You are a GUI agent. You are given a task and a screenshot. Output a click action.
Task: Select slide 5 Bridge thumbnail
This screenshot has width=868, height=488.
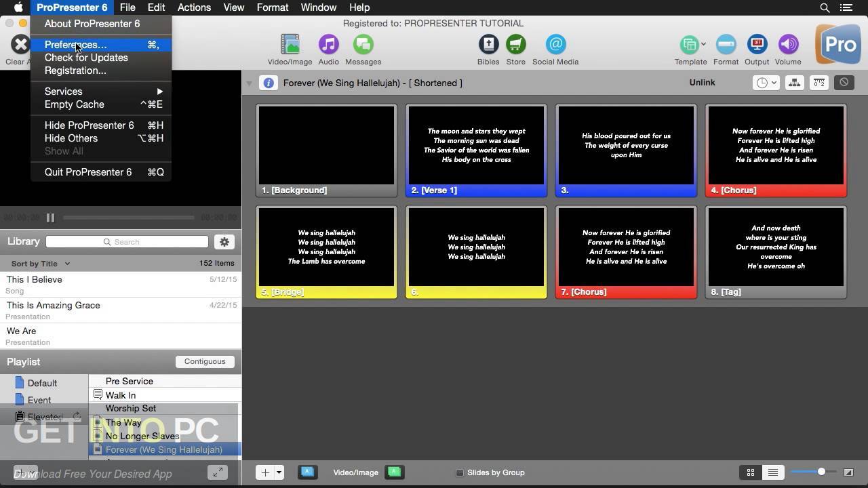326,252
